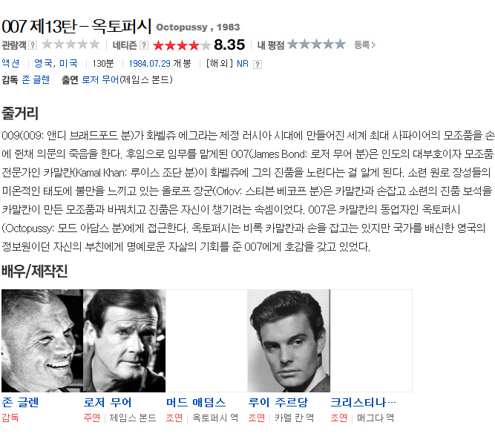The image size is (495, 448).
Task: Open 로저 무어 link in cast header
Action: [x=100, y=79]
